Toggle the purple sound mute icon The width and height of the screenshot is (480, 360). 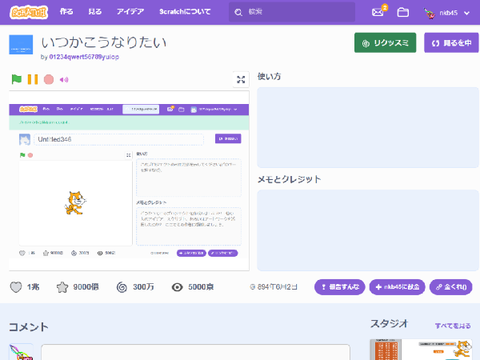pos(64,80)
